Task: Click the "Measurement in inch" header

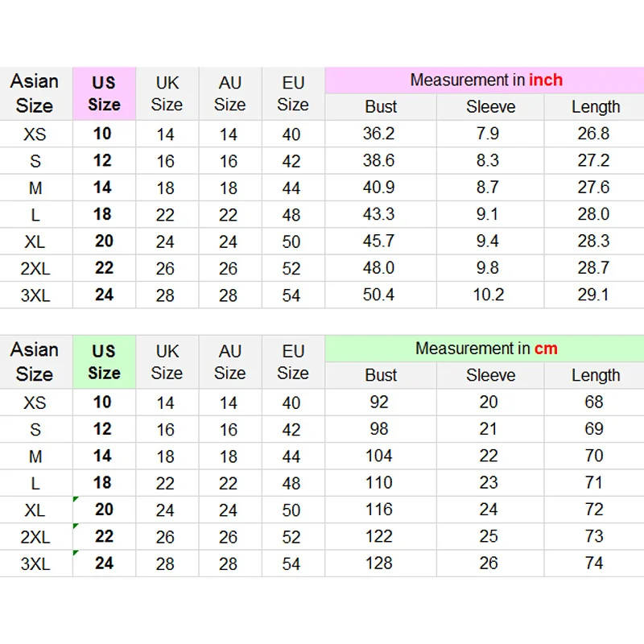Action: (485, 80)
